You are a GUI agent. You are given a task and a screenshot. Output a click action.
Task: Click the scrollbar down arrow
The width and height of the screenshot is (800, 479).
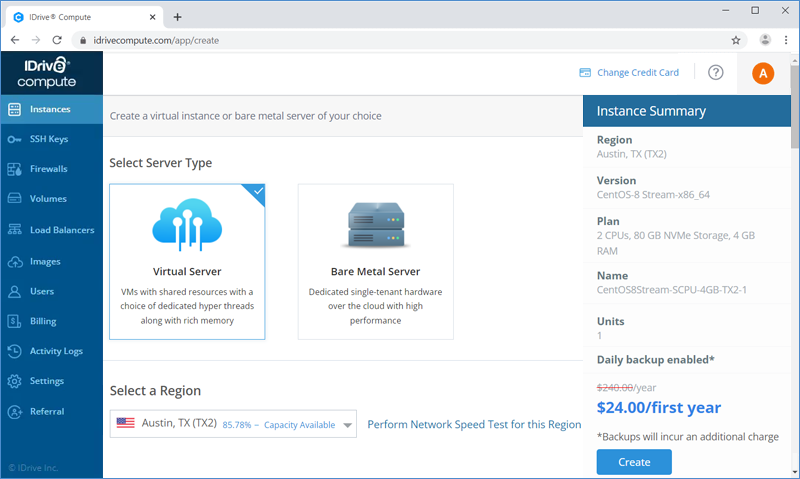tap(795, 472)
